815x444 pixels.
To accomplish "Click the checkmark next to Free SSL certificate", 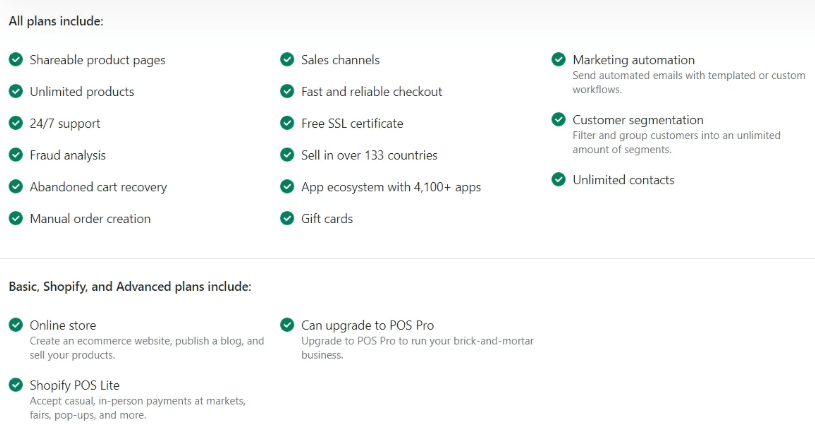I will click(287, 123).
